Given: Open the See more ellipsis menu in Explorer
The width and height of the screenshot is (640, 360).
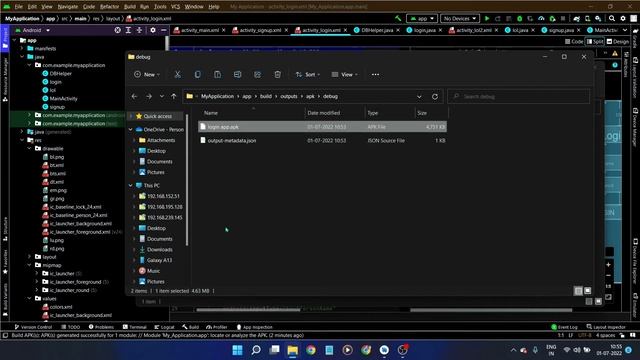Looking at the screenshot, I should (x=375, y=74).
